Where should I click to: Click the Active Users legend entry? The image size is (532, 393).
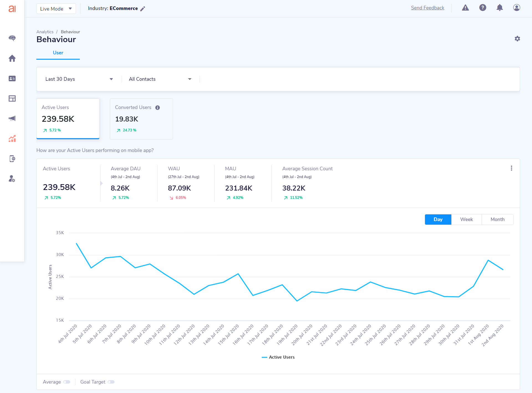pos(278,357)
